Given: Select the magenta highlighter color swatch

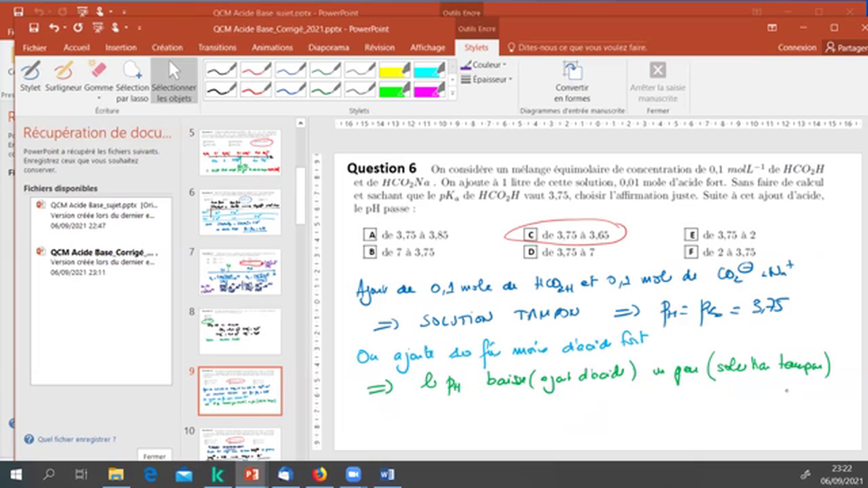Looking at the screenshot, I should pos(429,89).
